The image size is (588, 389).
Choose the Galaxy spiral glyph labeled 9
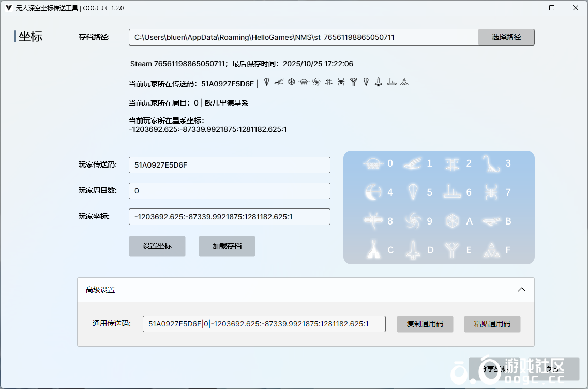pos(412,221)
